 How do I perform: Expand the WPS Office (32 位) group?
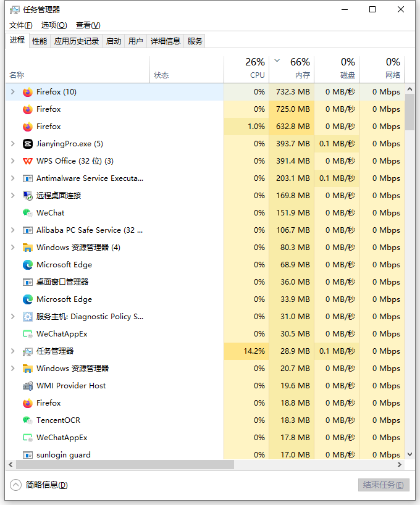tap(12, 161)
